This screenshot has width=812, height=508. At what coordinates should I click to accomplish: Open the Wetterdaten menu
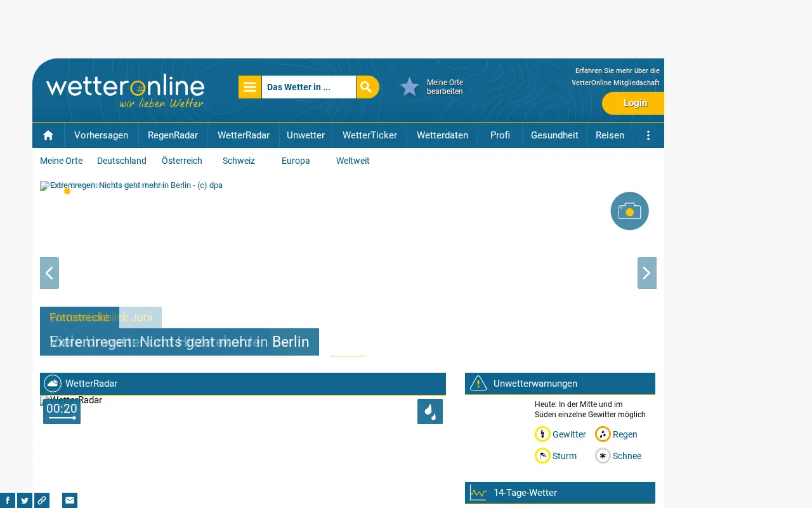click(442, 135)
